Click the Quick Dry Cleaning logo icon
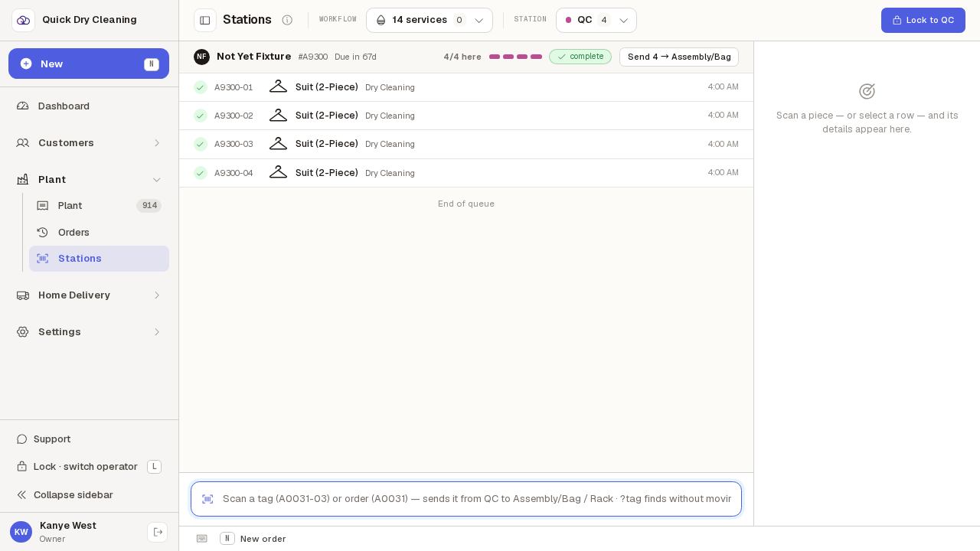The width and height of the screenshot is (980, 551). (x=23, y=20)
